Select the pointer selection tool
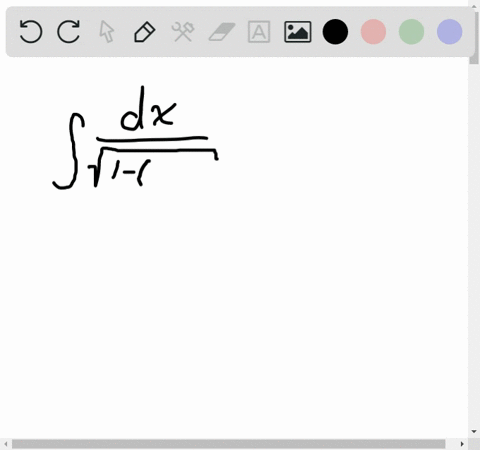Image resolution: width=480 pixels, height=450 pixels. click(107, 32)
